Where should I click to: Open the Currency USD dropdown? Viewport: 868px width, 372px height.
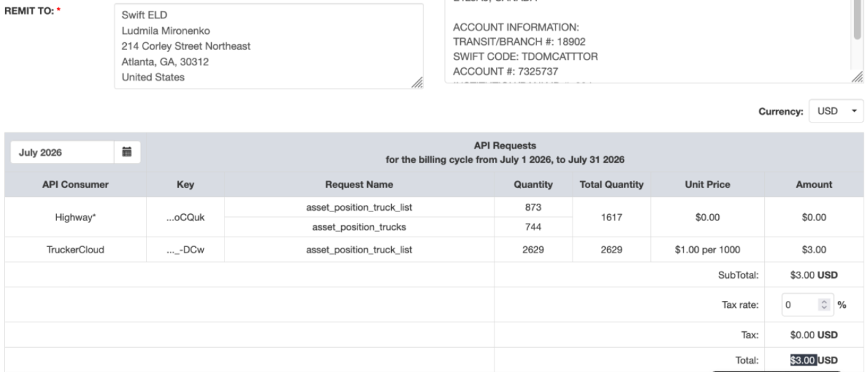point(837,111)
